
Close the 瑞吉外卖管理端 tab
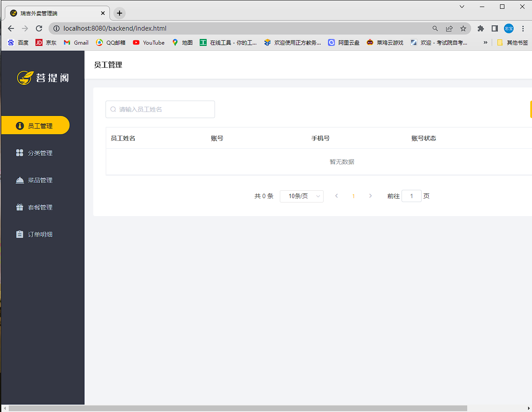coord(103,13)
